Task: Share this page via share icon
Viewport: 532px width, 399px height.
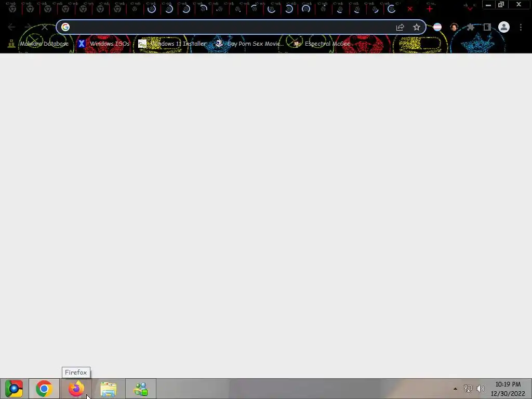Action: pyautogui.click(x=400, y=27)
